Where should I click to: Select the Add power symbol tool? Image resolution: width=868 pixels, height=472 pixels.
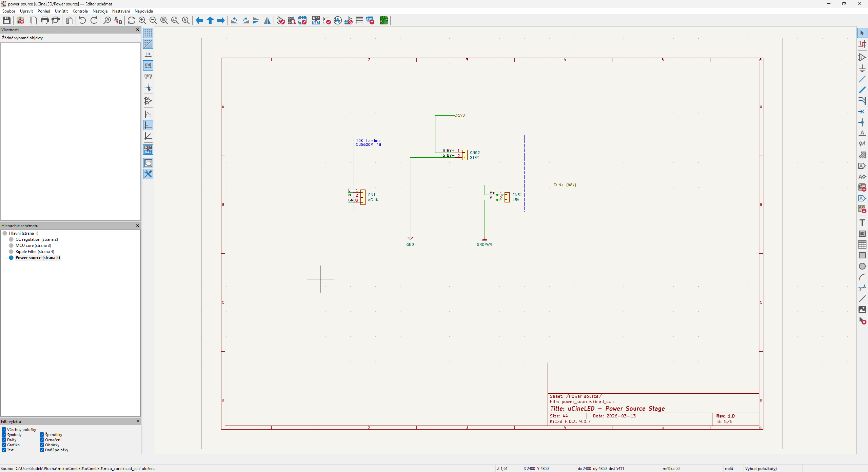click(862, 68)
